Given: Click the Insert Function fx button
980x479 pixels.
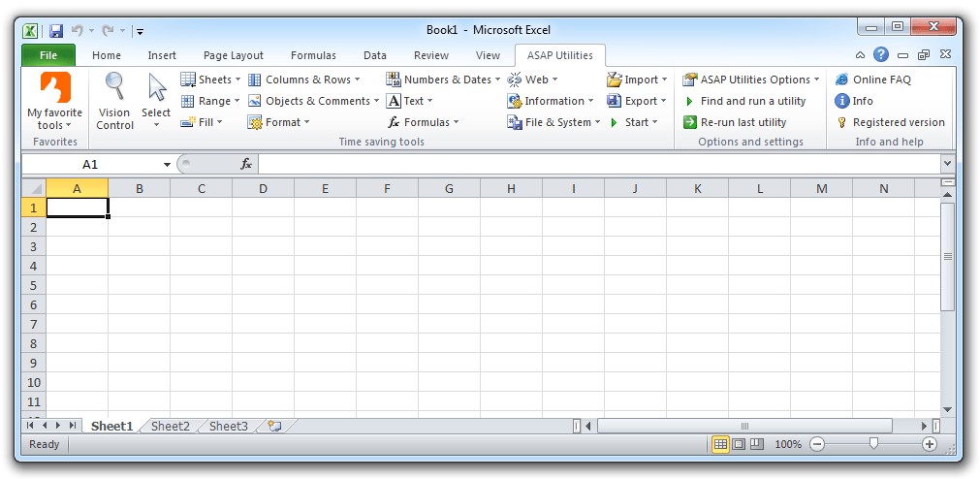Looking at the screenshot, I should coord(246,165).
